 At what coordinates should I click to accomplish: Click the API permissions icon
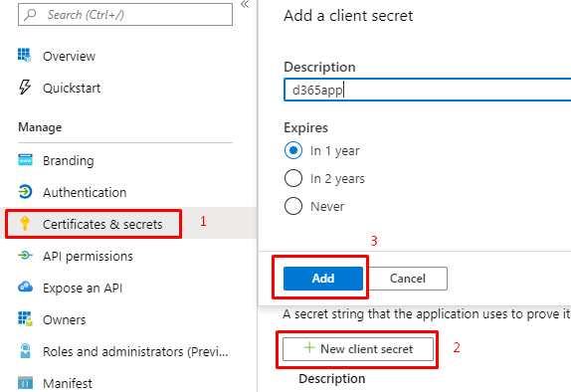click(x=25, y=256)
